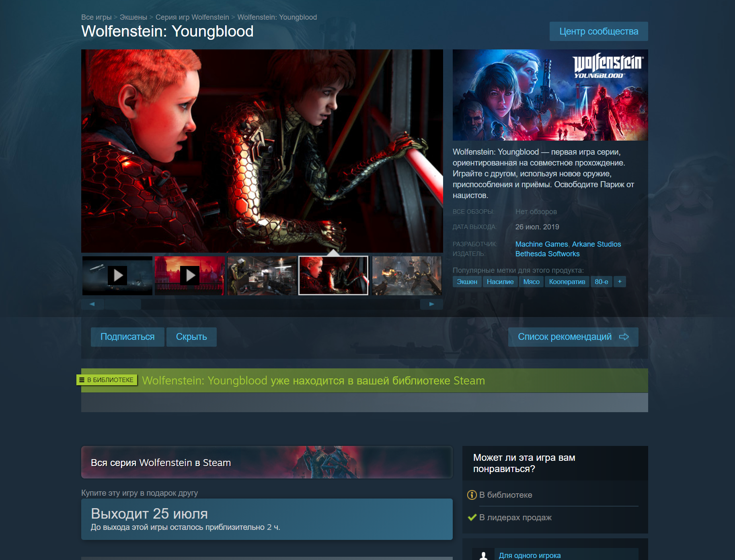Open the Серия игр Wolfenstein breadcrumb
735x560 pixels.
click(x=192, y=17)
